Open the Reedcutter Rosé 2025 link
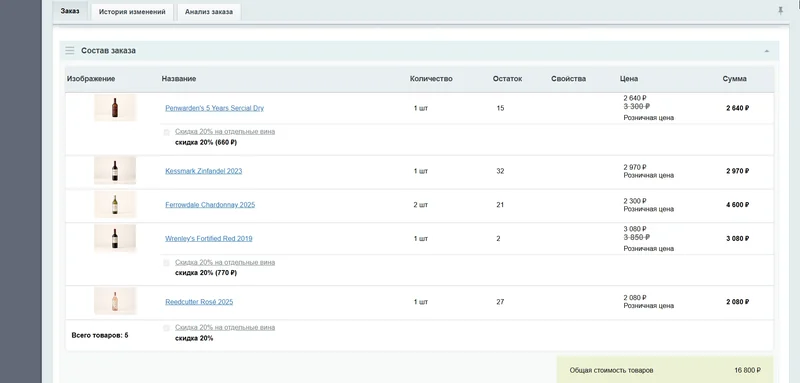800x383 pixels. (199, 301)
